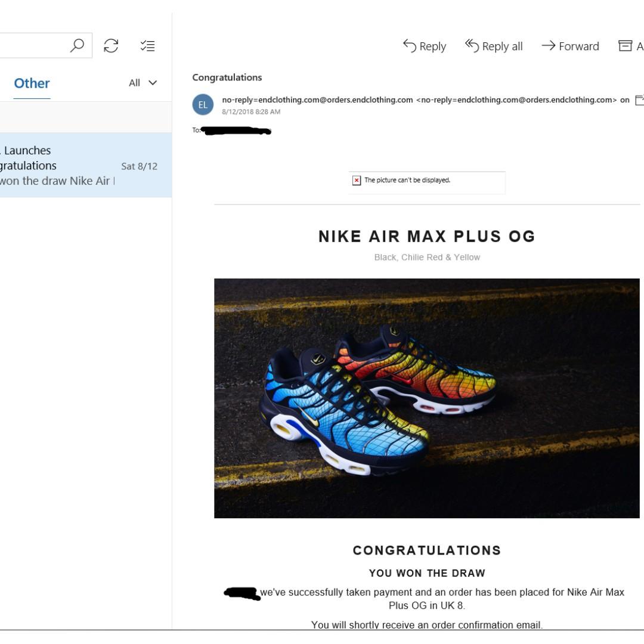
Task: Focus the mail search input box
Action: 36,46
